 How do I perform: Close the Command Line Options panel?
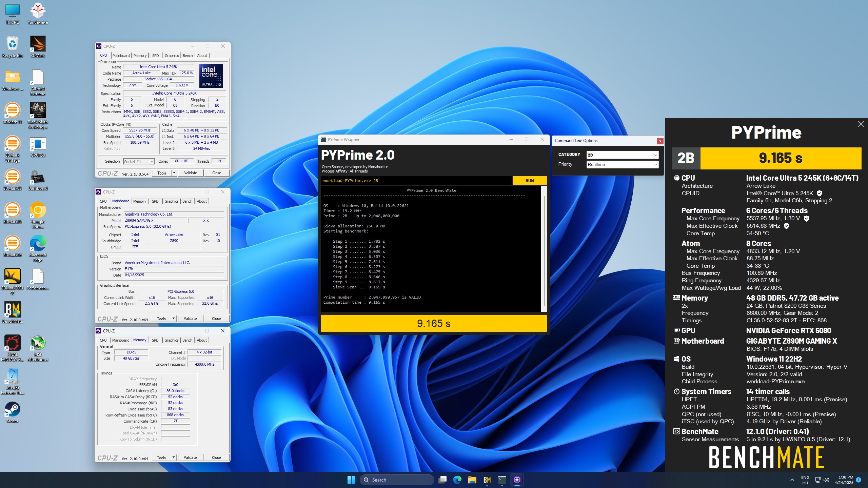click(x=660, y=141)
